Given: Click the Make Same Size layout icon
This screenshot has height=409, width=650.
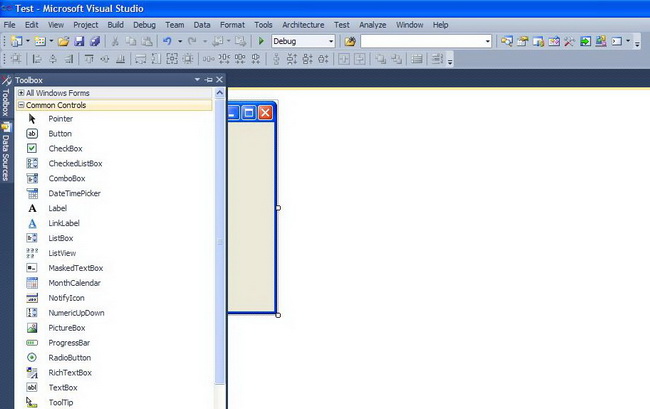Looking at the screenshot, I should click(x=172, y=59).
